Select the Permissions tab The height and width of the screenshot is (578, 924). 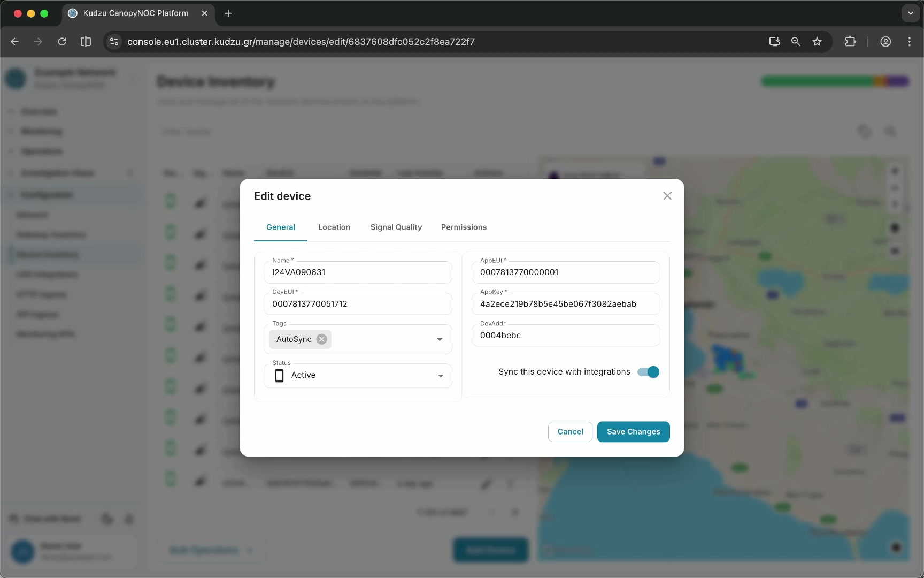[x=464, y=227]
